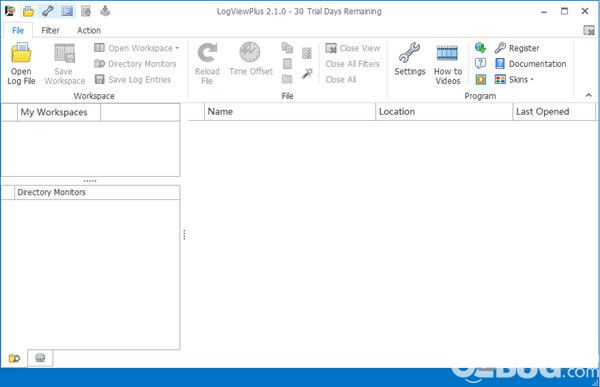Click the single page icon in File group
The height and width of the screenshot is (387, 600).
pyautogui.click(x=287, y=64)
